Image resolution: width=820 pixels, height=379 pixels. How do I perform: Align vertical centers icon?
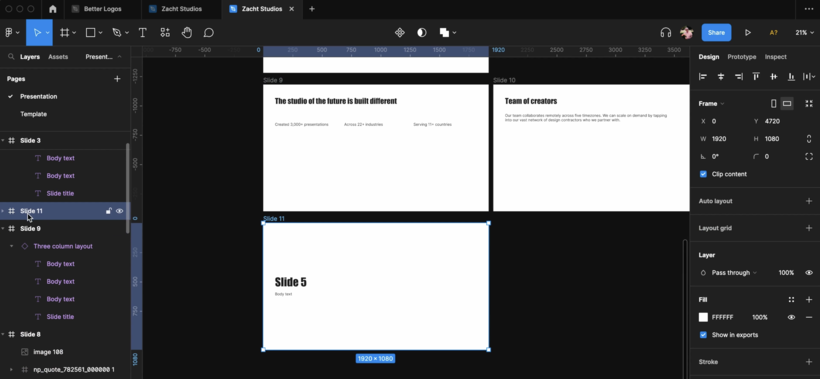[x=773, y=76]
